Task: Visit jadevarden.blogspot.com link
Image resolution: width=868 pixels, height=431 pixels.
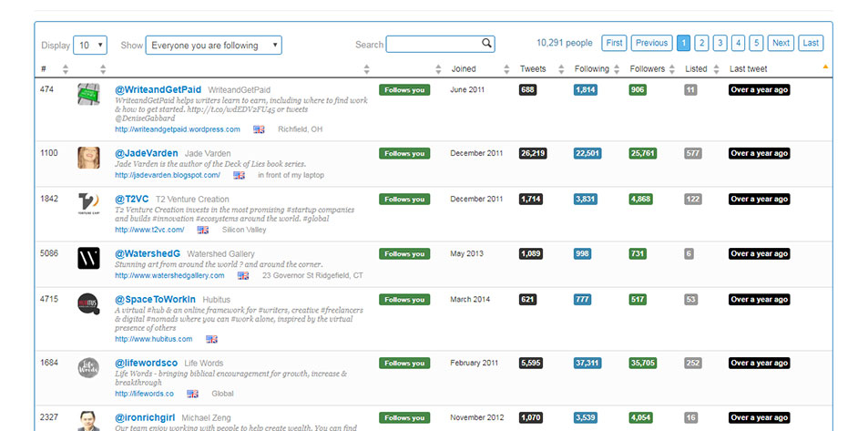Action: 168,175
